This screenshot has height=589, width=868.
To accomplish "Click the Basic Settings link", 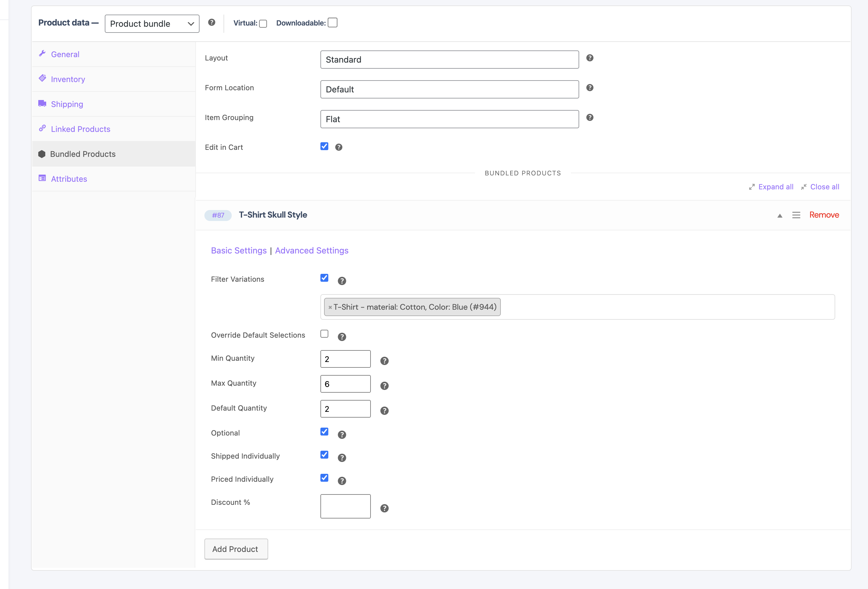I will (239, 250).
